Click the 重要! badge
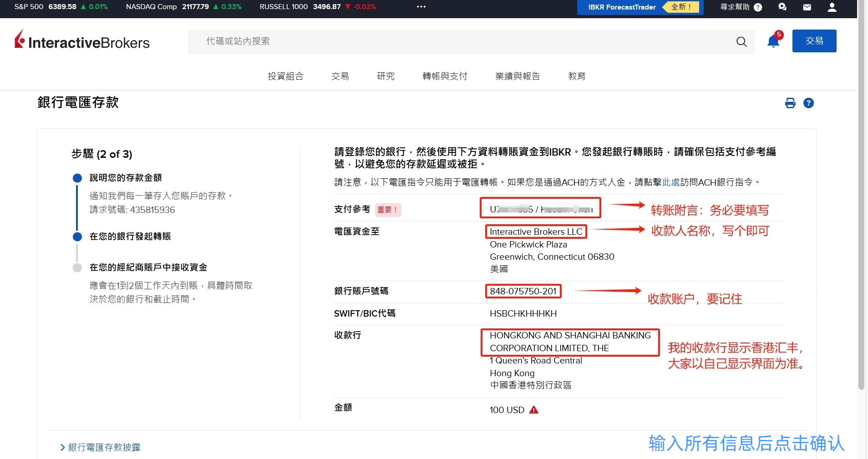 coord(388,210)
